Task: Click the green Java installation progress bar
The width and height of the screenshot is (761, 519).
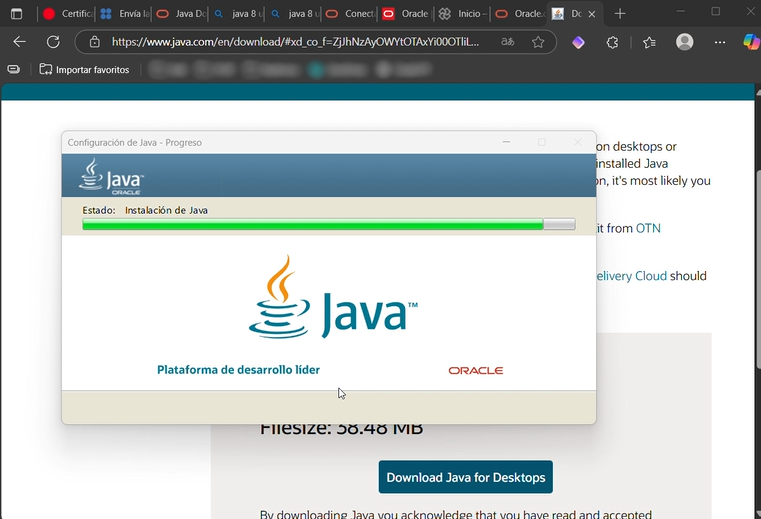Action: click(x=312, y=225)
